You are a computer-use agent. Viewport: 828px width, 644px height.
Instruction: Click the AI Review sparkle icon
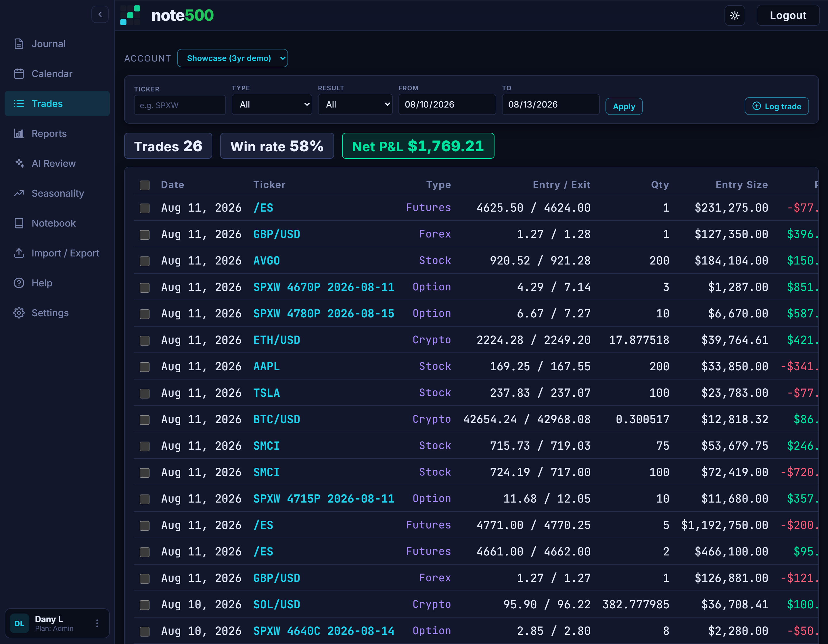tap(19, 163)
